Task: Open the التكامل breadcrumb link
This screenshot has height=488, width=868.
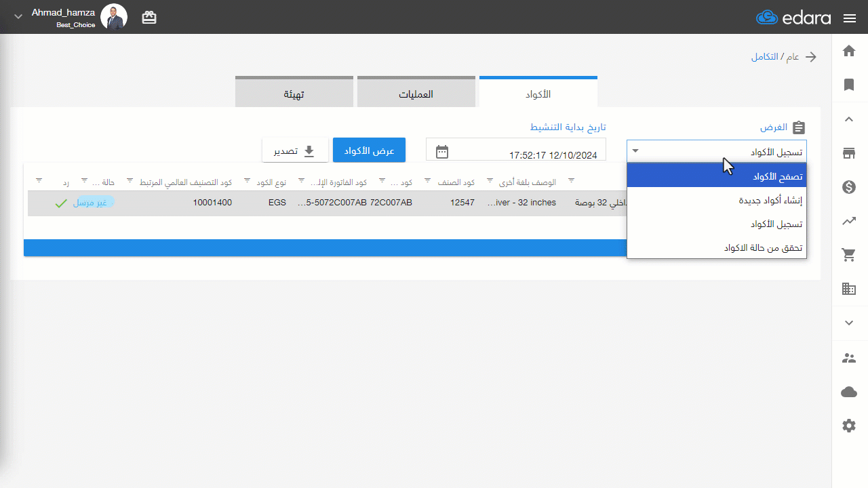Action: (x=764, y=57)
